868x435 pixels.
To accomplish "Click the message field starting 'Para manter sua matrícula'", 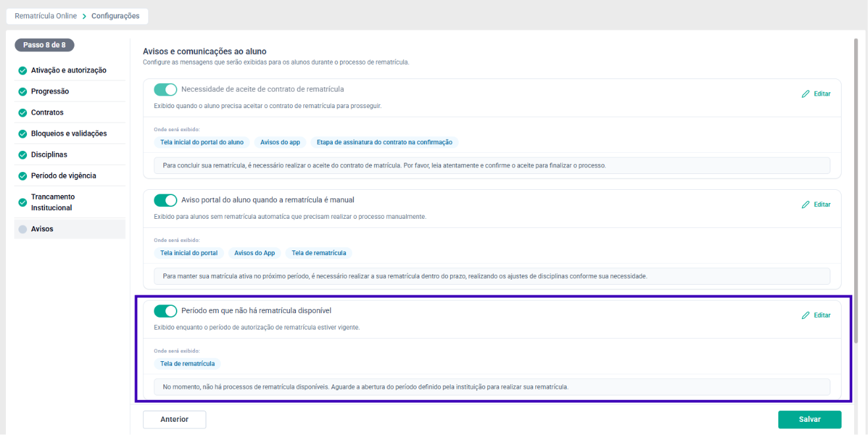I will pos(492,276).
